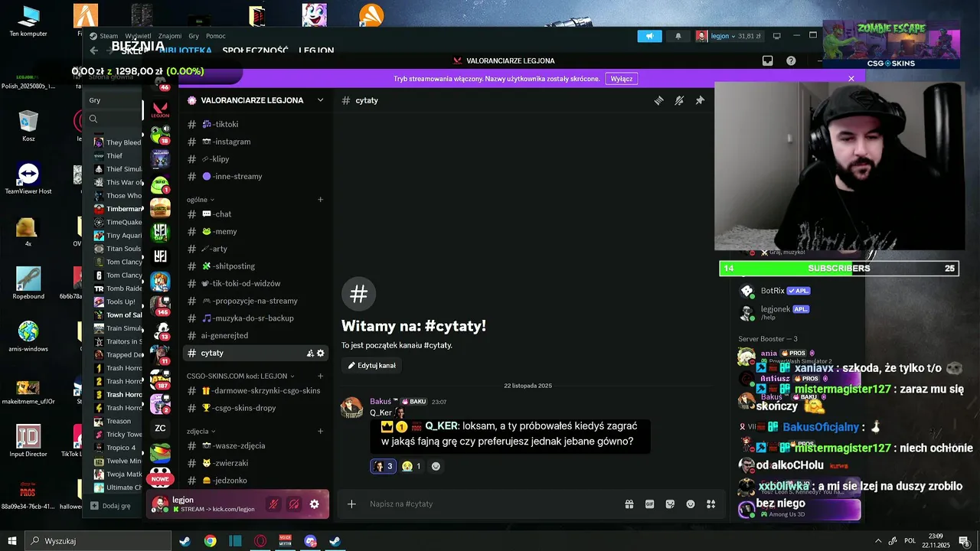980x551 pixels.
Task: Open Steam menu in Steam window
Action: [109, 36]
